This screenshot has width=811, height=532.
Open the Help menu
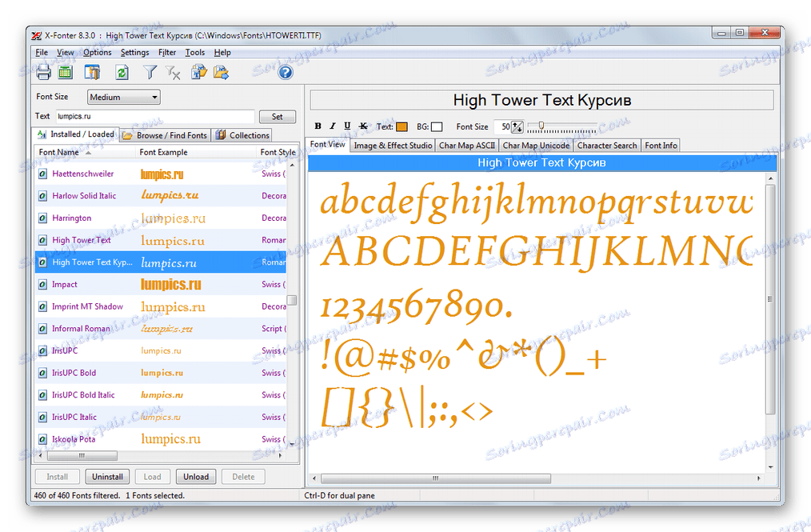click(222, 52)
